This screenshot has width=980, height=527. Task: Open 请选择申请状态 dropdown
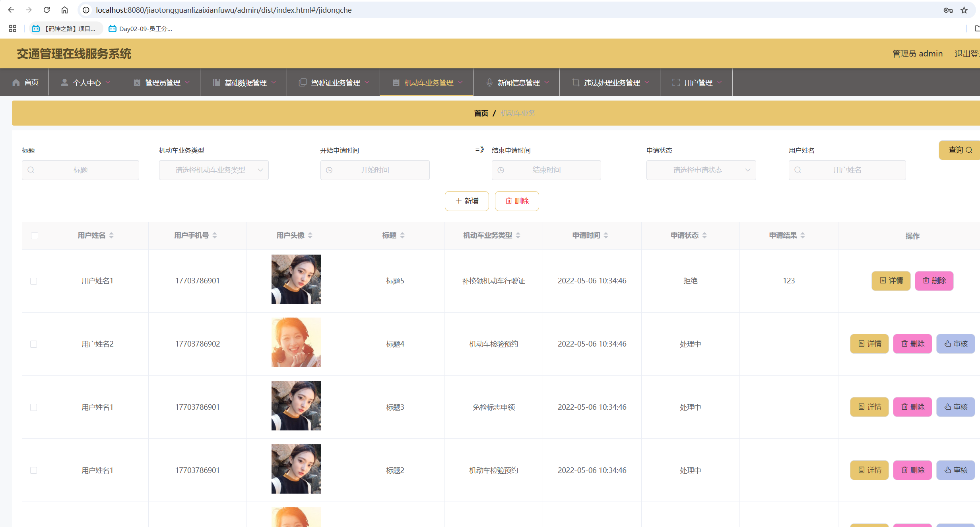(701, 170)
